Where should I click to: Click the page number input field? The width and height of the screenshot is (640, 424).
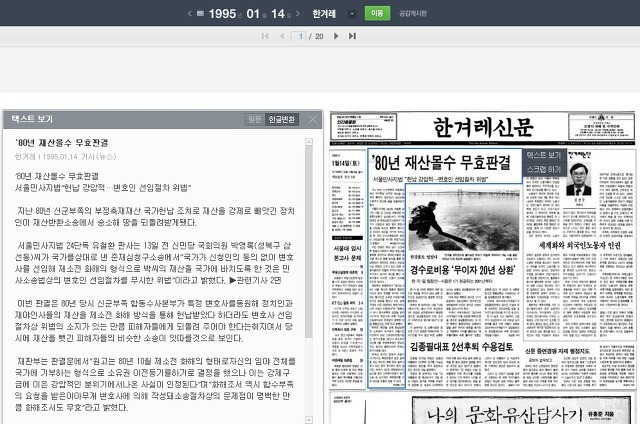tap(298, 36)
